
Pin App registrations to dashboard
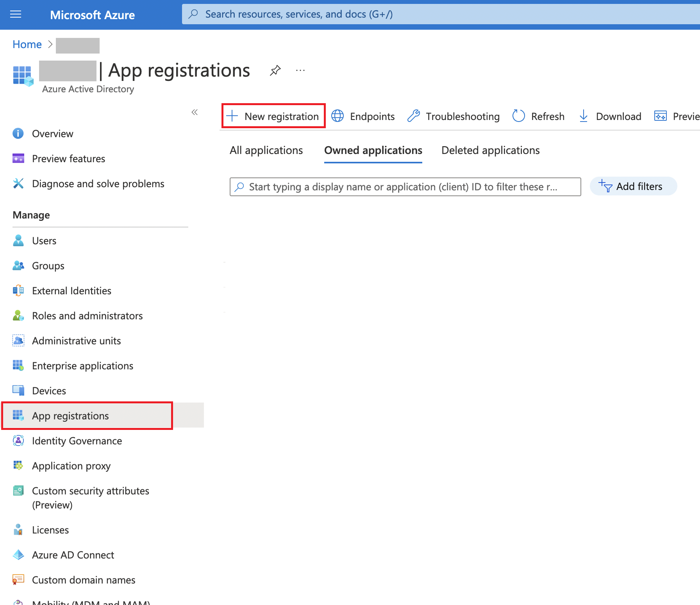(275, 70)
